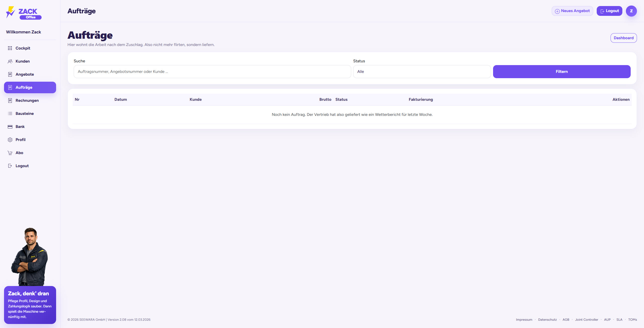The width and height of the screenshot is (644, 328).
Task: Click the Angebote document icon
Action: [10, 74]
